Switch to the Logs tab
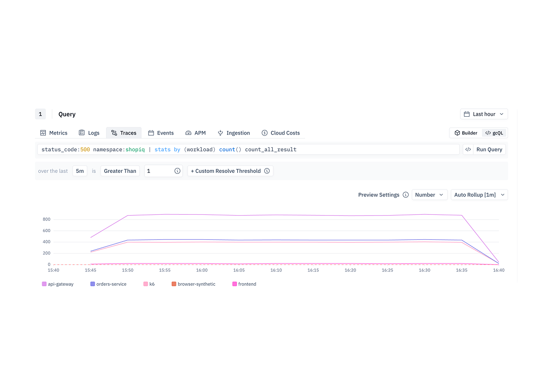Screen dimensions: 545x392 (89, 133)
